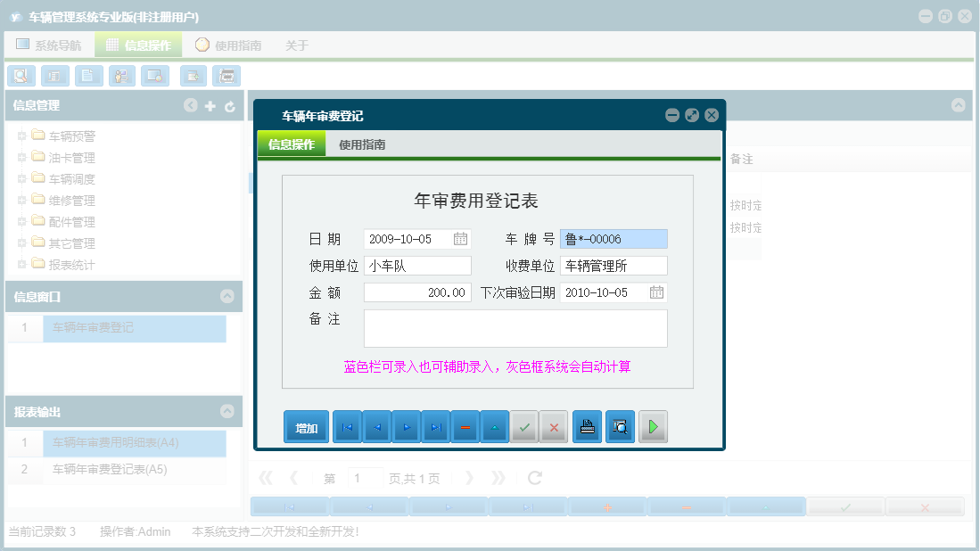Collapse the 报表输出 panel
This screenshot has height=551, width=980.
[226, 411]
